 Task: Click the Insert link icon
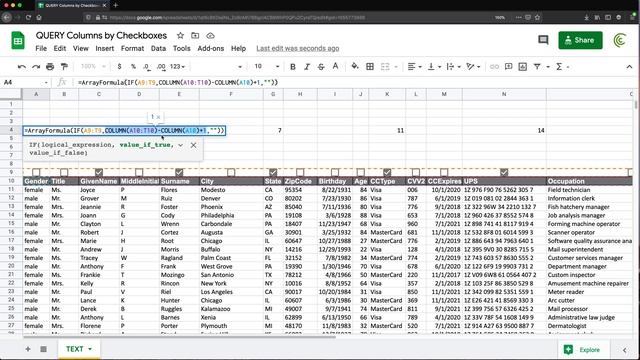pyautogui.click(x=494, y=67)
